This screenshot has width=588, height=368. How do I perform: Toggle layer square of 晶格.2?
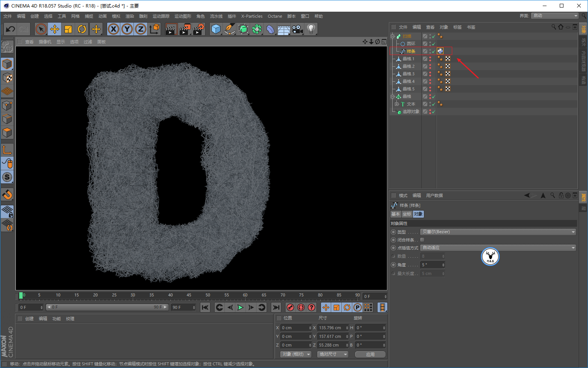(425, 66)
